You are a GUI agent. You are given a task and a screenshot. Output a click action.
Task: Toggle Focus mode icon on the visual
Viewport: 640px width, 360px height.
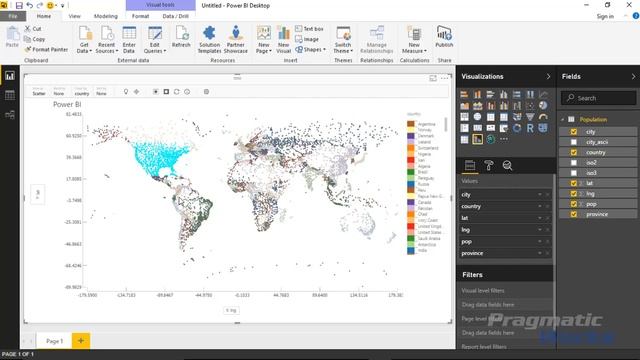(x=433, y=78)
